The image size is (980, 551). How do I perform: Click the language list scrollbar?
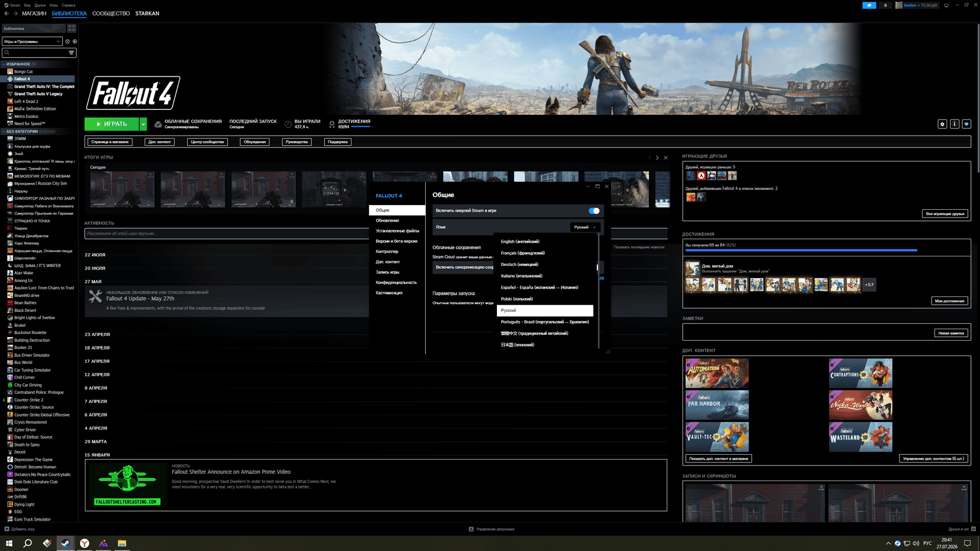click(x=598, y=291)
